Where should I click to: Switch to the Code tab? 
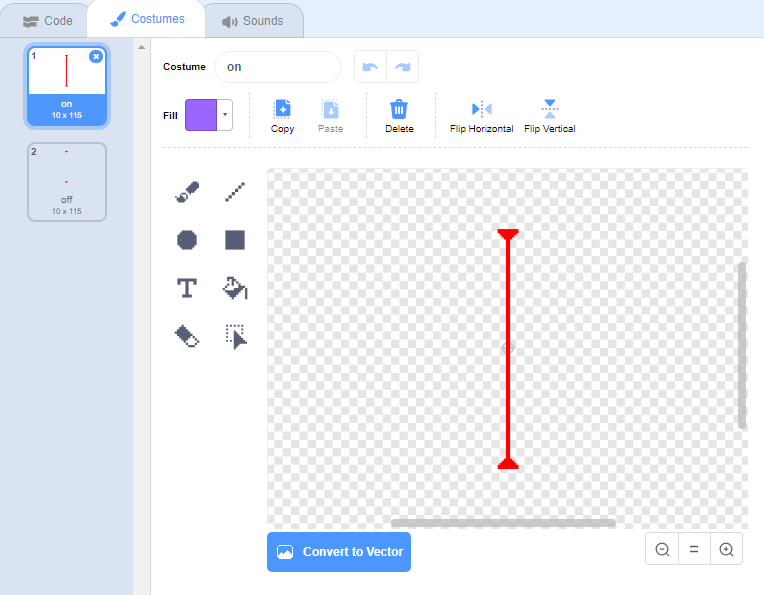pyautogui.click(x=48, y=20)
